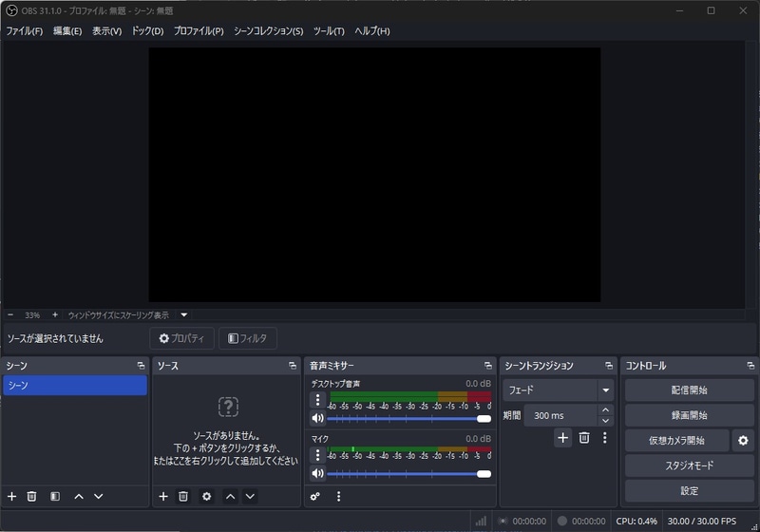The width and height of the screenshot is (760, 532).
Task: Adjust デスクトップ音声 volume slider
Action: [x=409, y=419]
